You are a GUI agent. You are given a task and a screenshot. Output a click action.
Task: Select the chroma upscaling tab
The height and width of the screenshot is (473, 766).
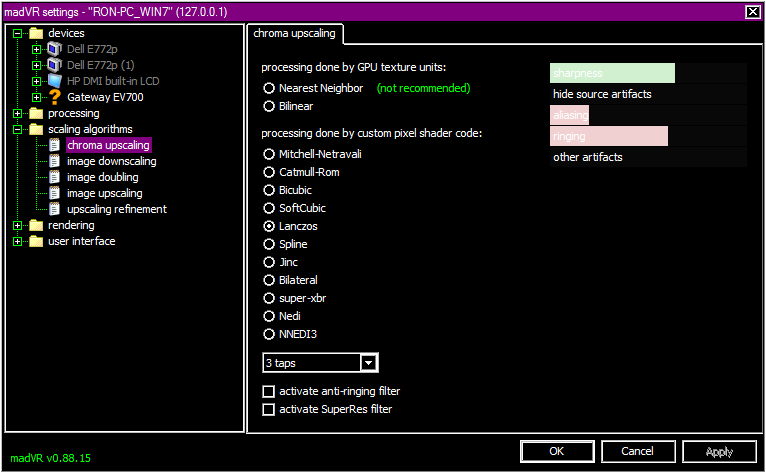tap(295, 33)
